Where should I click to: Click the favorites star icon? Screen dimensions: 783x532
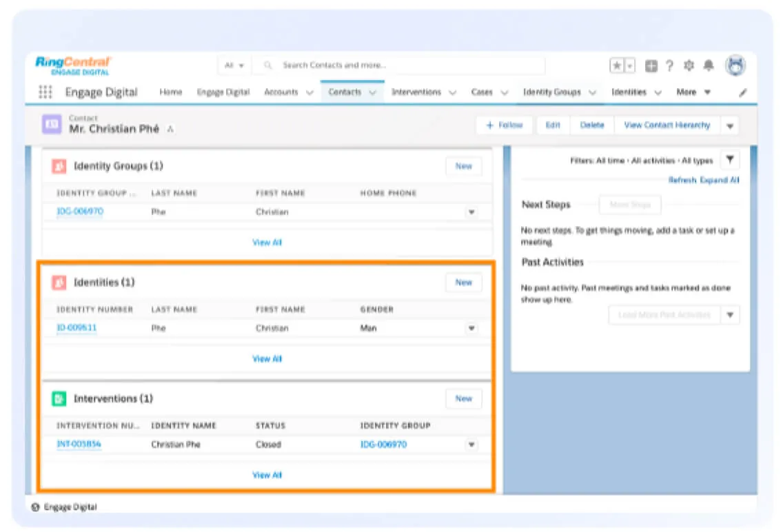(617, 65)
